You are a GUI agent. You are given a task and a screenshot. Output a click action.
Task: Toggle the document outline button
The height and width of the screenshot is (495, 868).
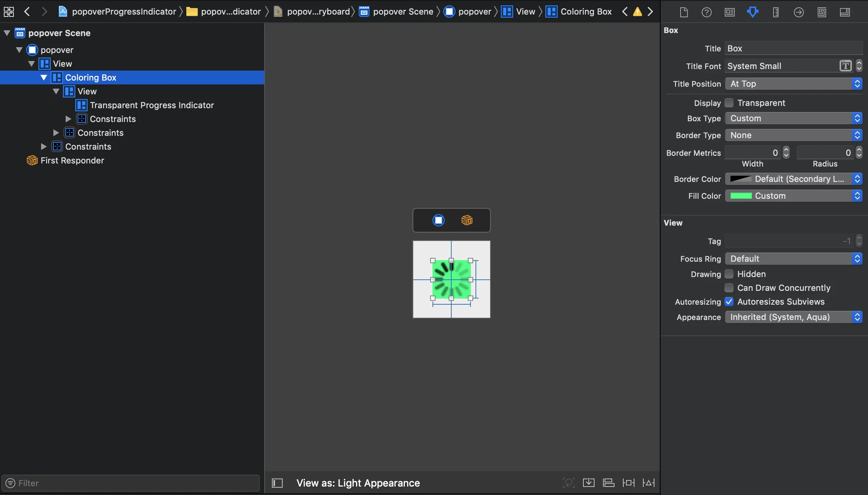[x=277, y=483]
